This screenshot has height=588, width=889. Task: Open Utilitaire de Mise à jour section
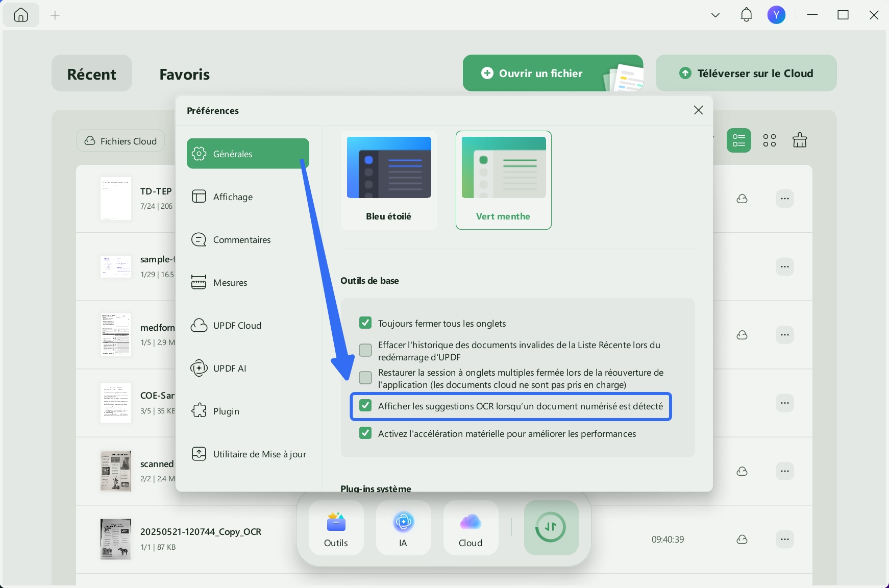point(248,454)
